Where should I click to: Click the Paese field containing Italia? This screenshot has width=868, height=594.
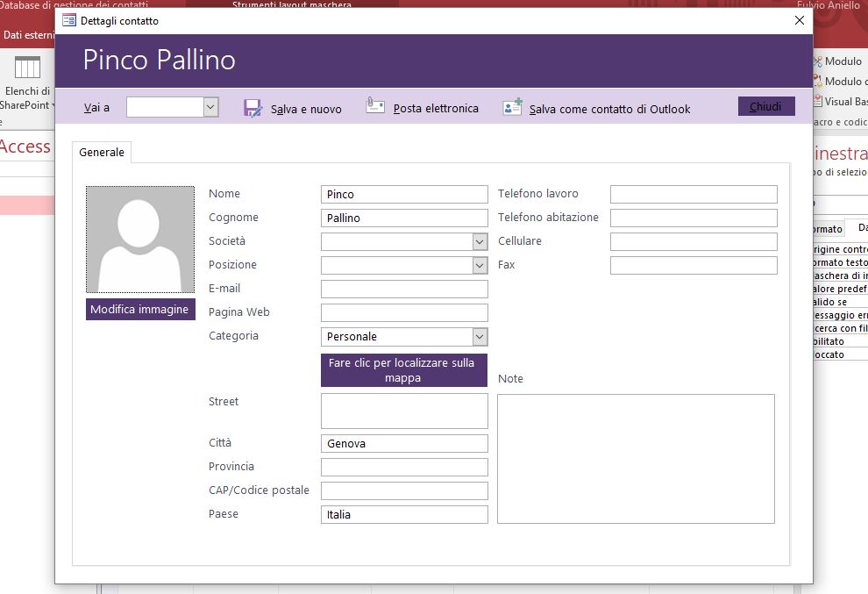(x=404, y=514)
